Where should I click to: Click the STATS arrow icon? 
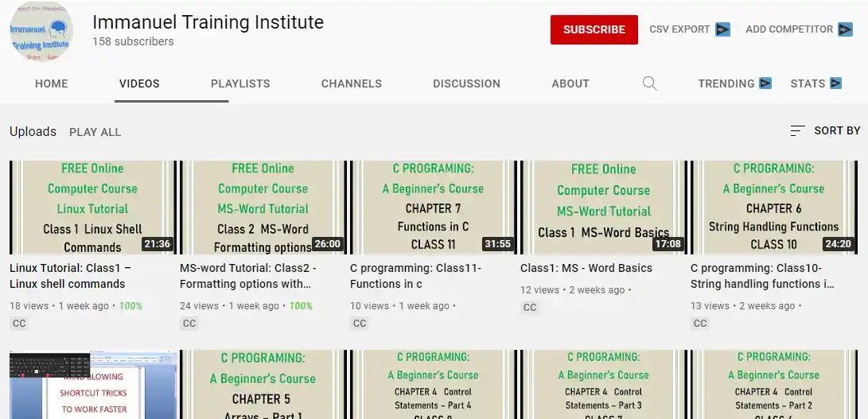click(835, 83)
